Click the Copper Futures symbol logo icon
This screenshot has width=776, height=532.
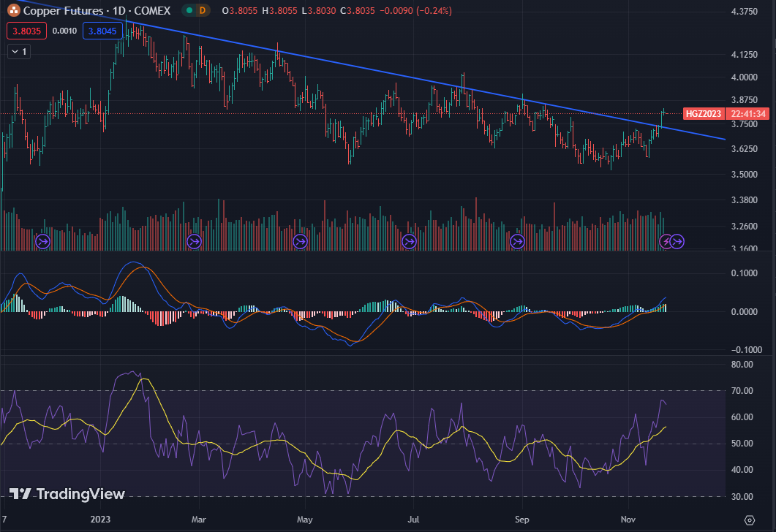click(x=13, y=10)
